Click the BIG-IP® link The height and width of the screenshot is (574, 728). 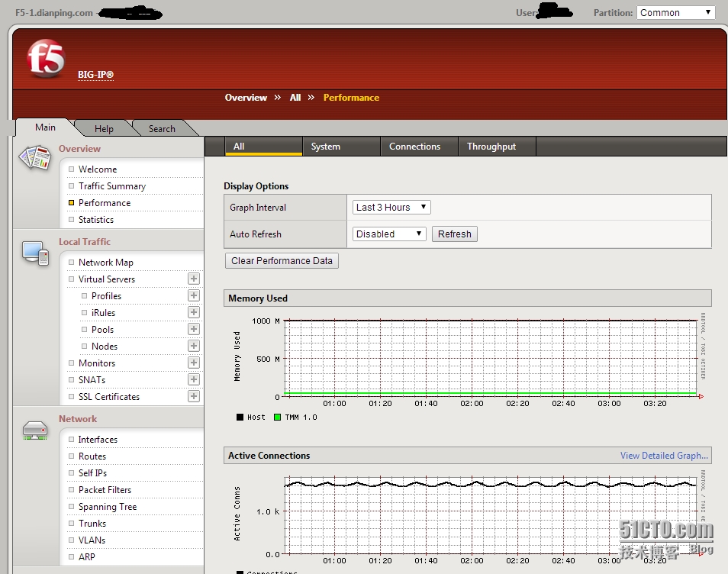pyautogui.click(x=95, y=74)
